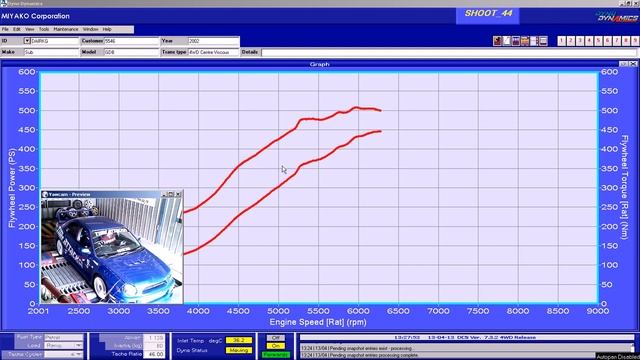Click the Autopan status bar entry
Image resolution: width=640 pixels, height=360 pixels.
click(x=618, y=356)
